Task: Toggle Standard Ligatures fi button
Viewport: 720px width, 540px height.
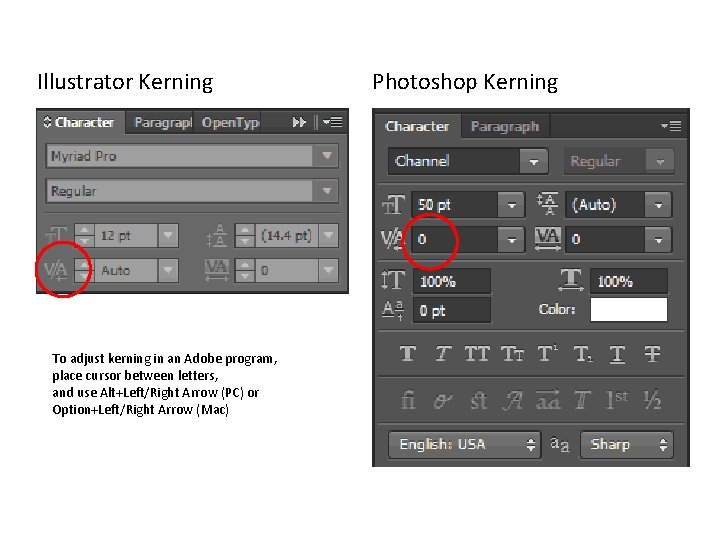Action: point(408,399)
